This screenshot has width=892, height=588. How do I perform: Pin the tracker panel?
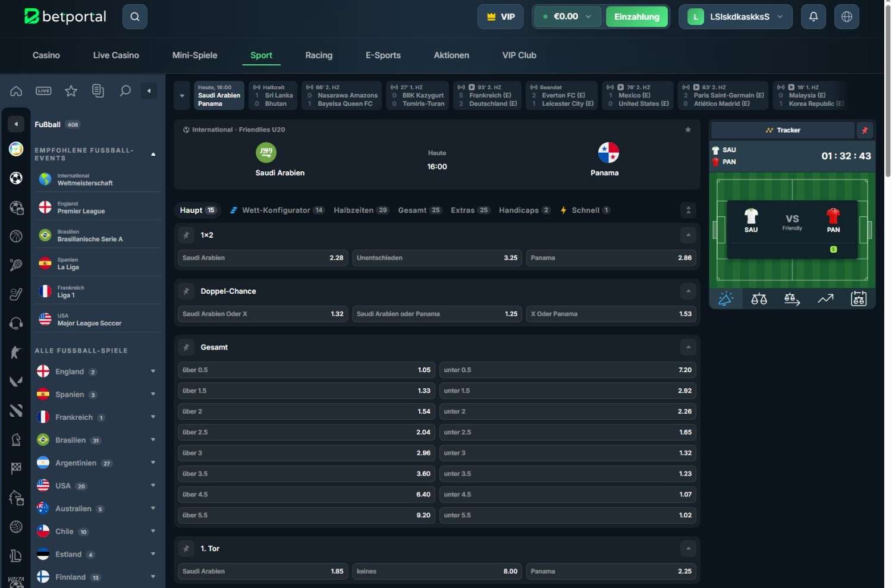[865, 130]
